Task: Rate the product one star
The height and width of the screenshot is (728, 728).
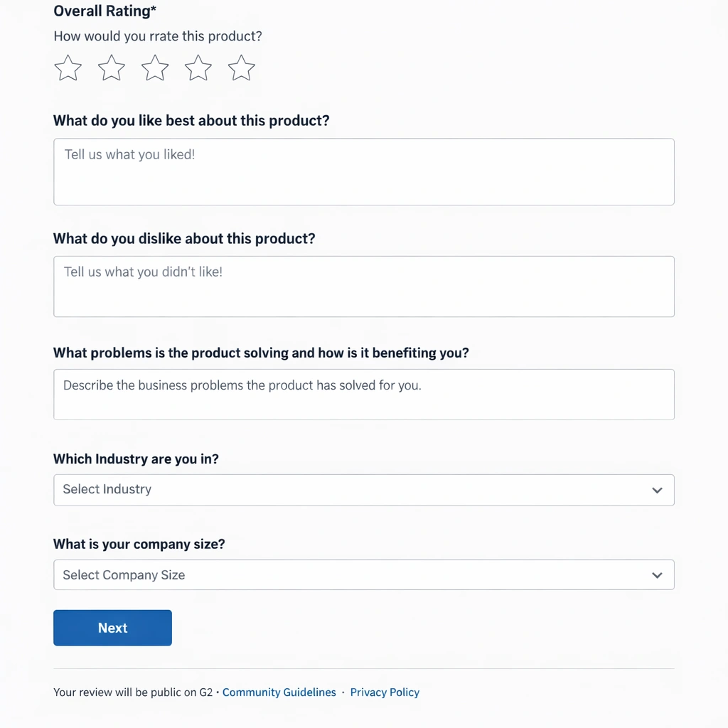Action: click(68, 69)
